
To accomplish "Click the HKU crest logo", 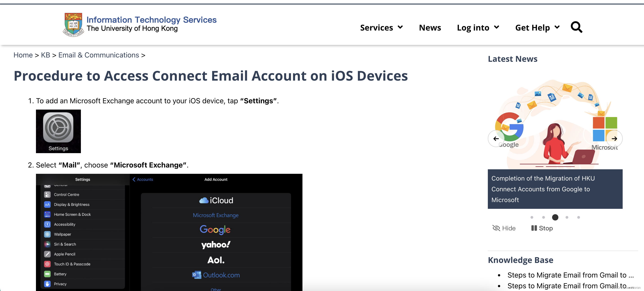I will coord(73,25).
